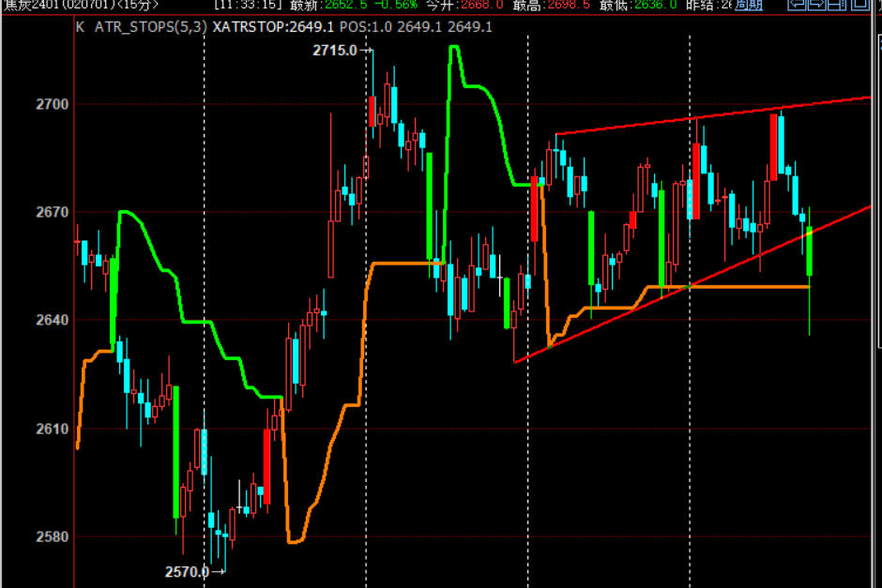Select the upper red trendline

(x=713, y=115)
